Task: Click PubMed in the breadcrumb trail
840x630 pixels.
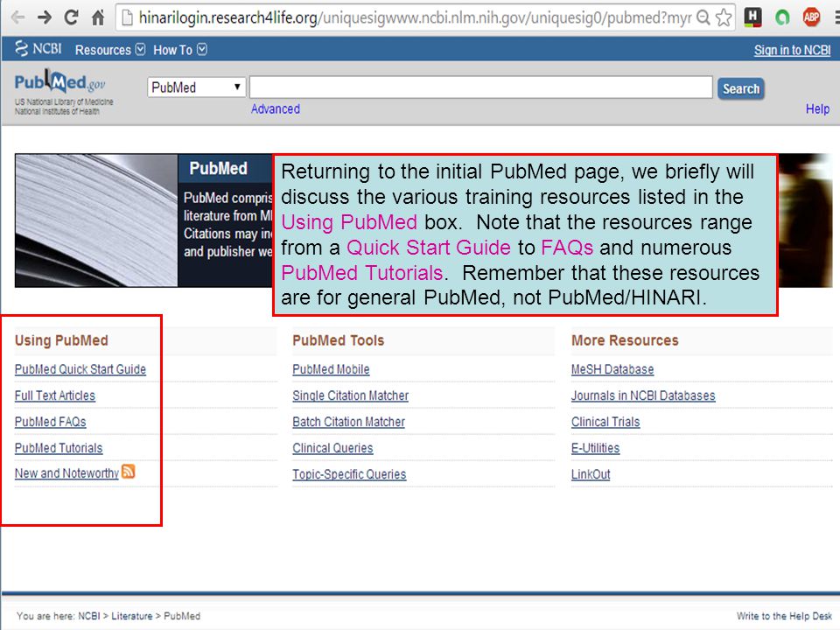Action: point(182,616)
